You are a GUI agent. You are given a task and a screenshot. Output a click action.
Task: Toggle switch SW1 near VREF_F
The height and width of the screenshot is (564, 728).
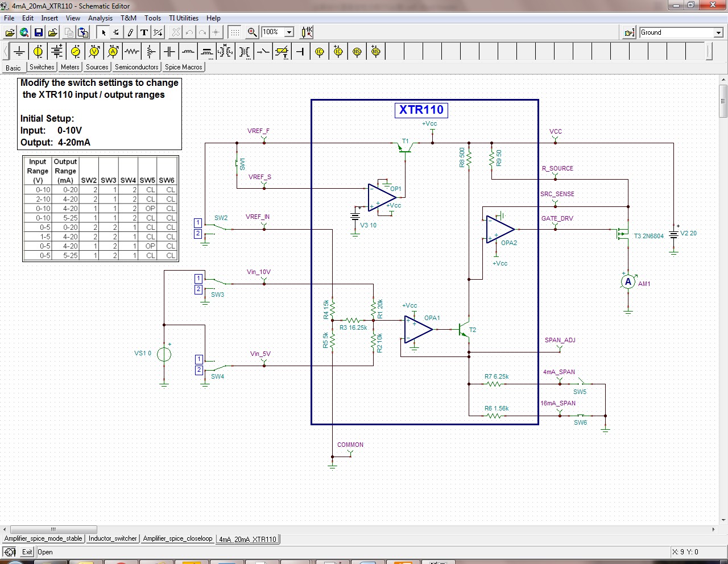coord(238,164)
